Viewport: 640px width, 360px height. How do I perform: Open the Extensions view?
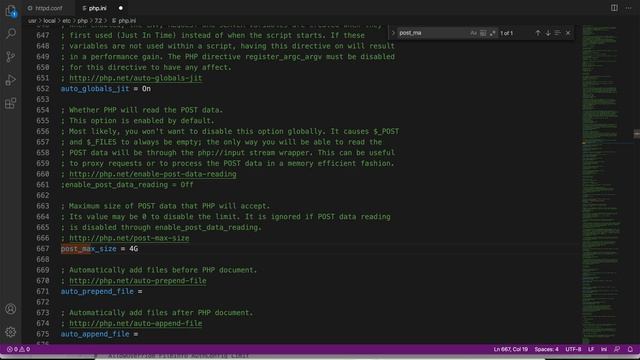11,103
